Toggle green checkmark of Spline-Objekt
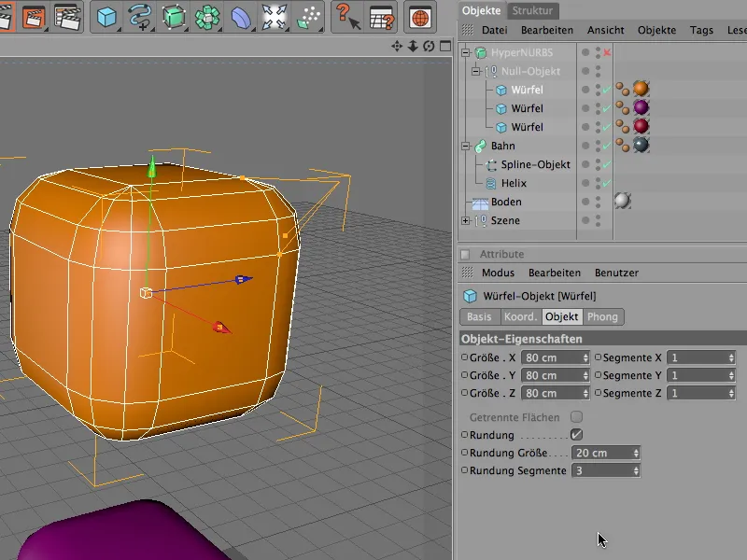 coord(606,165)
